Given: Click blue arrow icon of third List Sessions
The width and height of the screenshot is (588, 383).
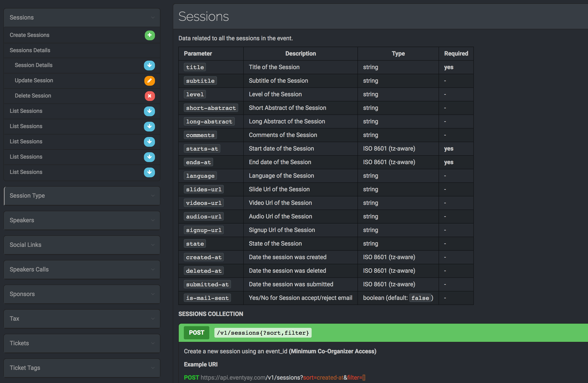Looking at the screenshot, I should [149, 142].
